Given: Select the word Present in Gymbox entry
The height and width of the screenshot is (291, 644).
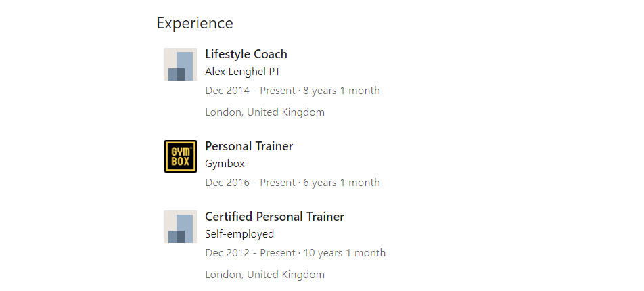Looking at the screenshot, I should click(277, 183).
